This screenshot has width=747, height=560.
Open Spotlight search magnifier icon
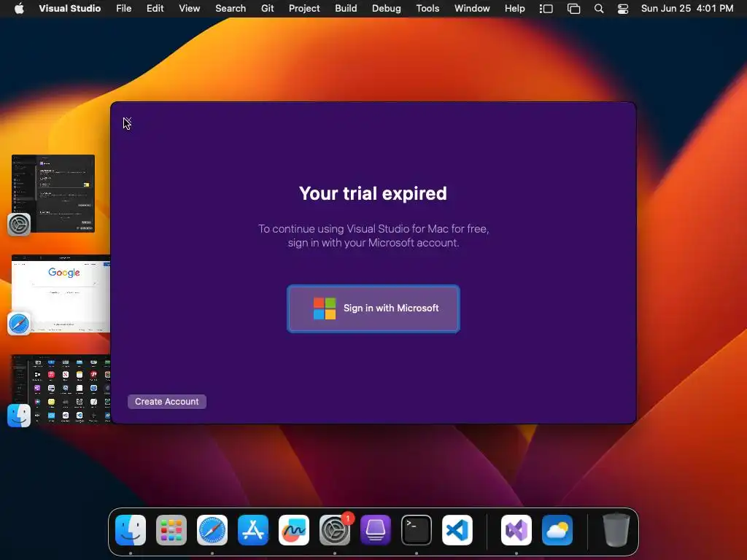599,9
